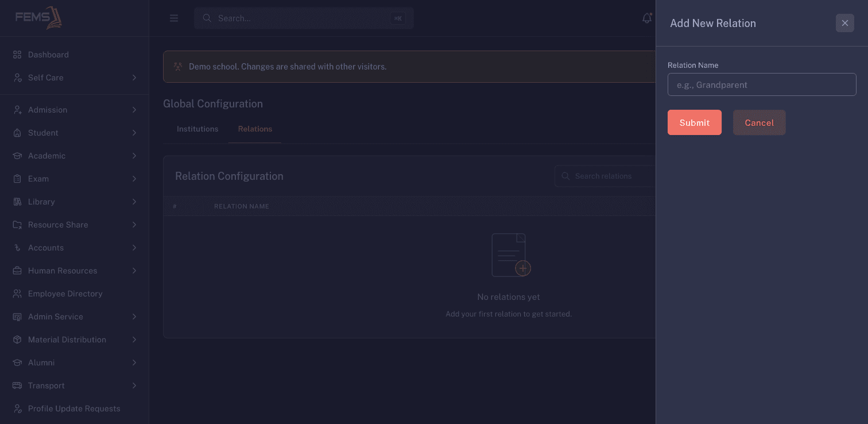Submit the new relation form
868x424 pixels.
pyautogui.click(x=695, y=122)
